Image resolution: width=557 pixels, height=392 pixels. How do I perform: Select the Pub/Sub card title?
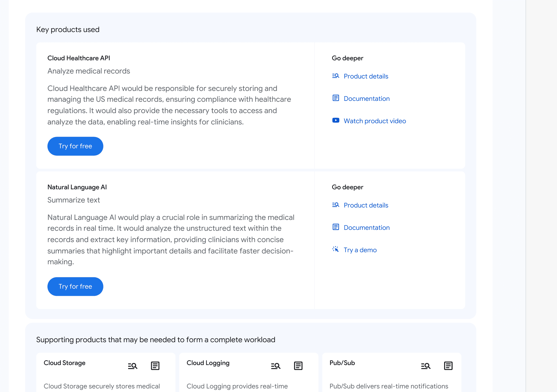click(x=342, y=363)
